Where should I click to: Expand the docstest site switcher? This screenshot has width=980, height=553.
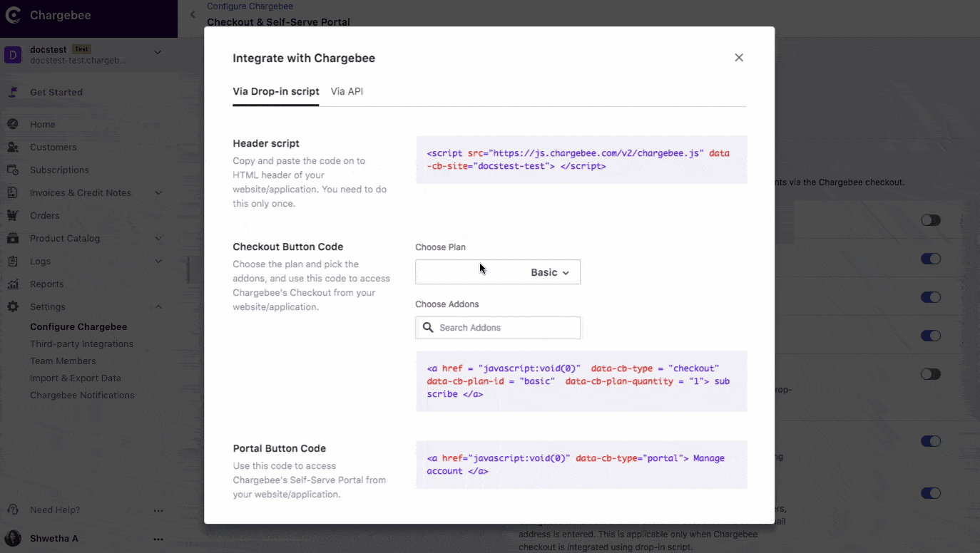pyautogui.click(x=158, y=52)
